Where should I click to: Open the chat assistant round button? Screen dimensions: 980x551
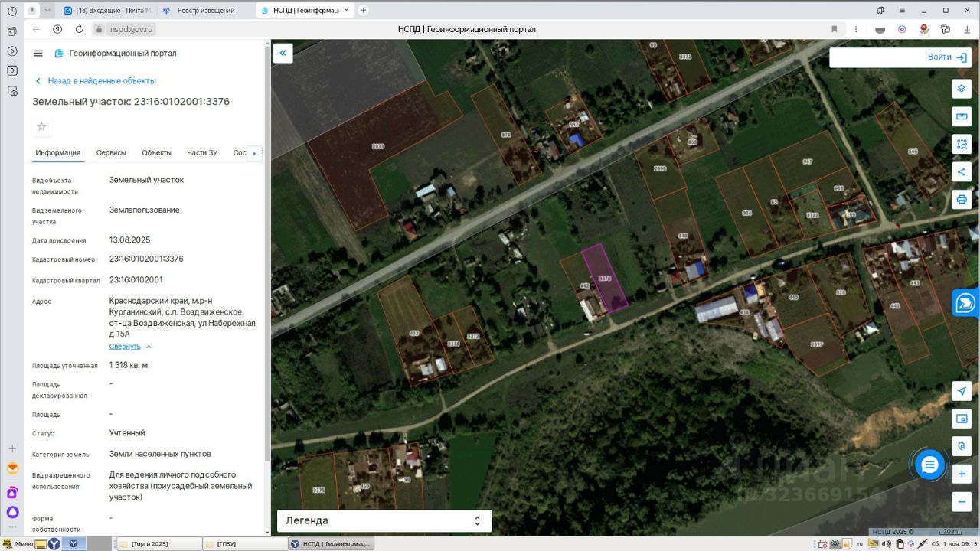click(930, 465)
